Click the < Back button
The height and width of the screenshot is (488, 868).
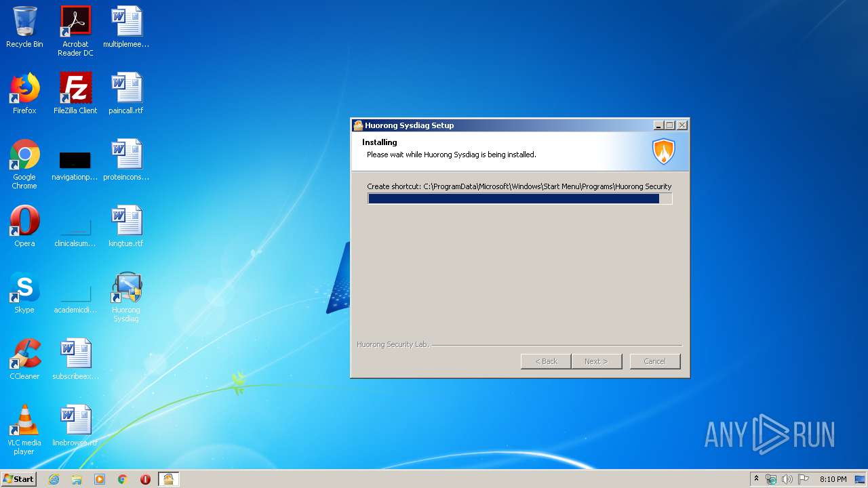click(546, 361)
